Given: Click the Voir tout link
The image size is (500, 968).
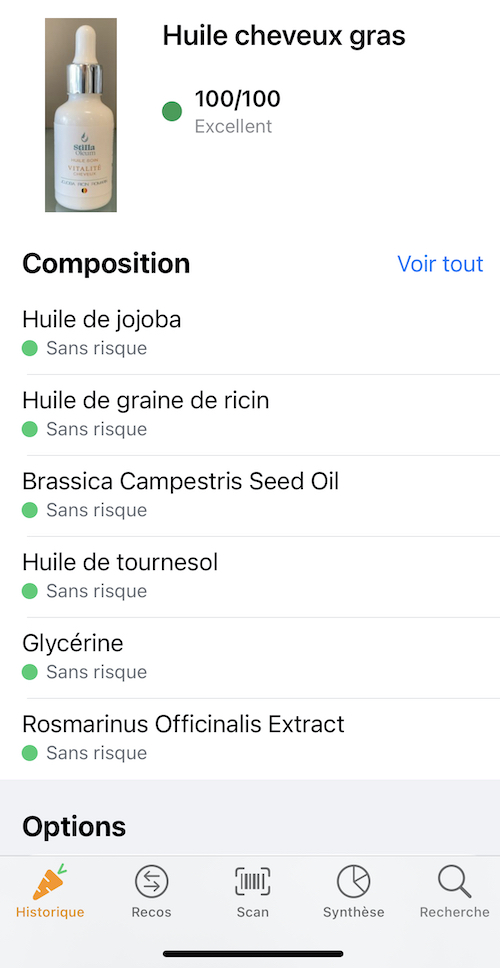Looking at the screenshot, I should coord(440,264).
